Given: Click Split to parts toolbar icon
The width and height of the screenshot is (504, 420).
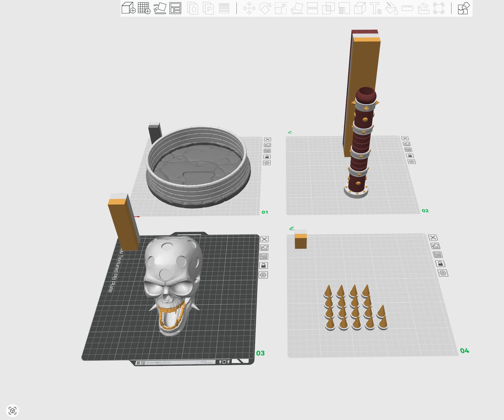Looking at the screenshot, I should (x=208, y=8).
